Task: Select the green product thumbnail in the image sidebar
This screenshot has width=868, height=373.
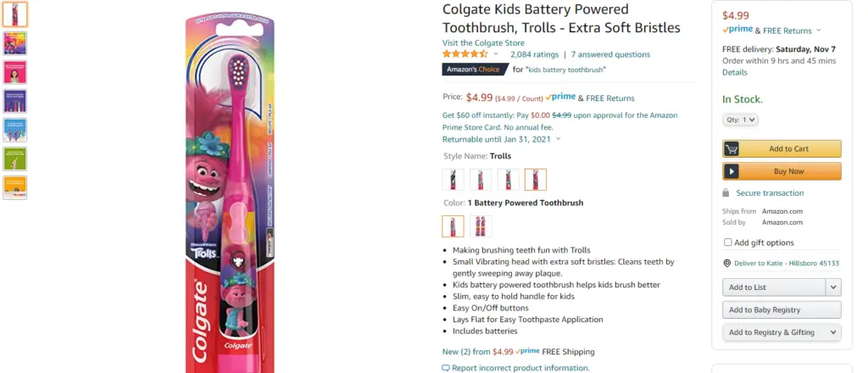Action: 14,159
